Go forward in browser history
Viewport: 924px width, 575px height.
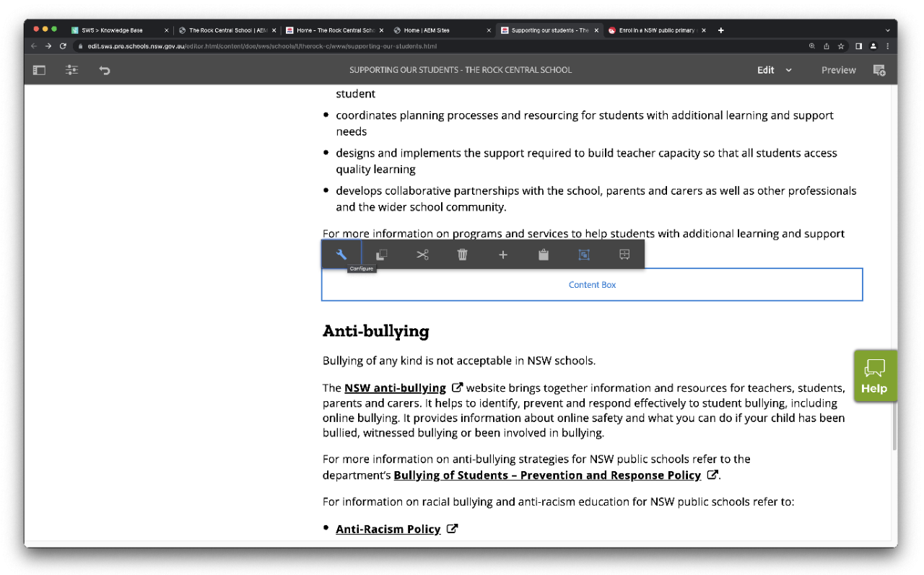click(48, 46)
